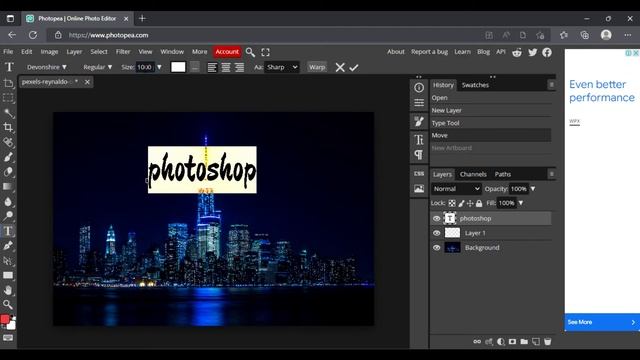The height and width of the screenshot is (360, 640).
Task: Hide the photoshop text layer
Action: point(436,218)
